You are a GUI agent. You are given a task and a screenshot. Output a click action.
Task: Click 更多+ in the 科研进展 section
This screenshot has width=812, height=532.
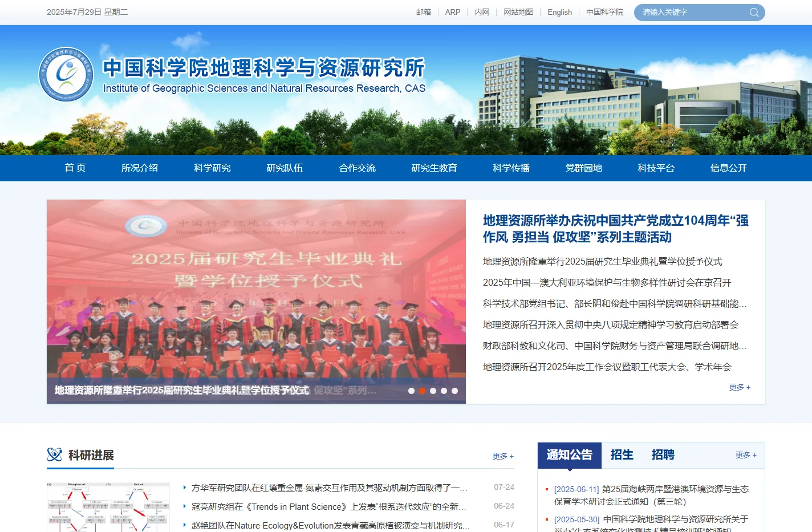coord(503,456)
